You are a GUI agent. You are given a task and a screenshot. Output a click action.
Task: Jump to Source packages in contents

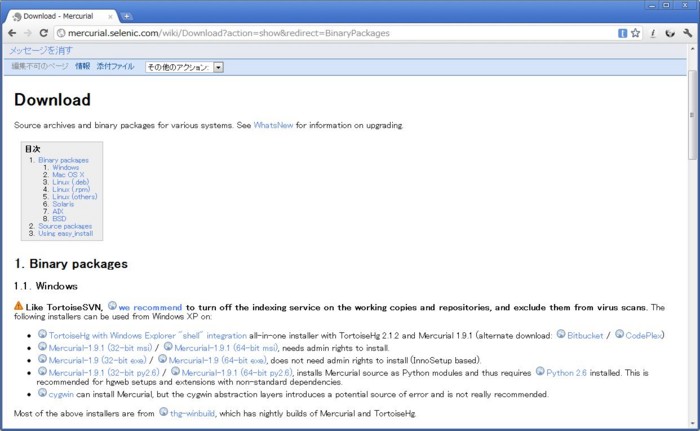(x=65, y=226)
